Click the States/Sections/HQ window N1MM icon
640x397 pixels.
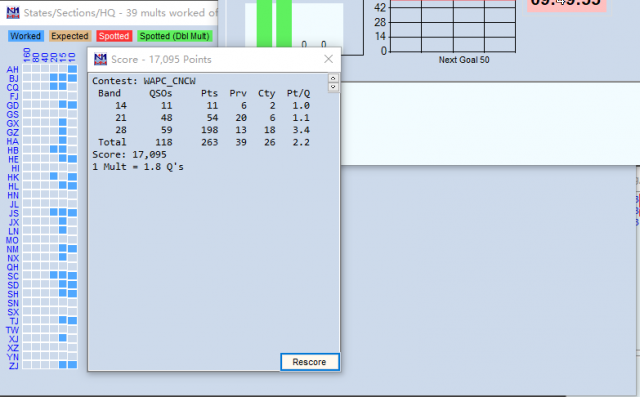pyautogui.click(x=13, y=13)
